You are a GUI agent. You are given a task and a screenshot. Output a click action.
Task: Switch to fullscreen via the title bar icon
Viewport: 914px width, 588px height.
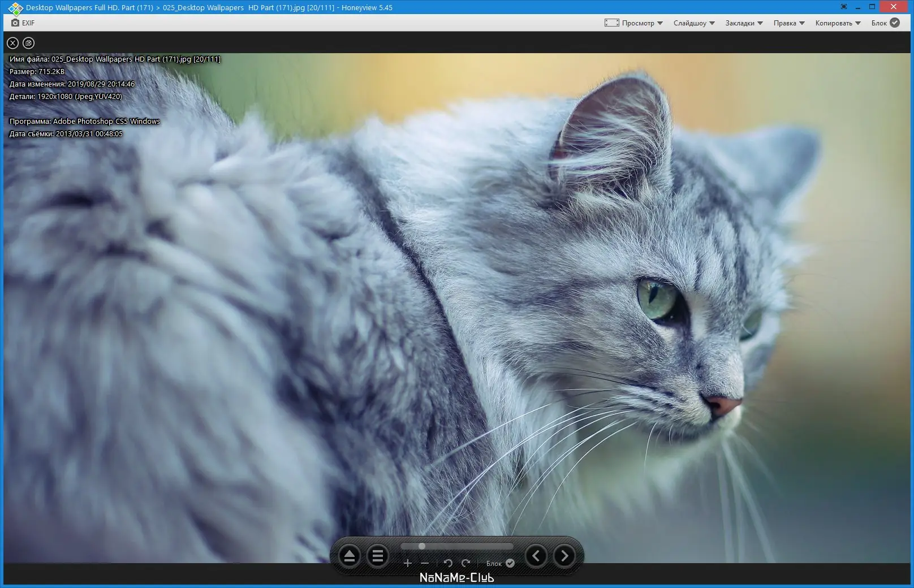point(844,7)
